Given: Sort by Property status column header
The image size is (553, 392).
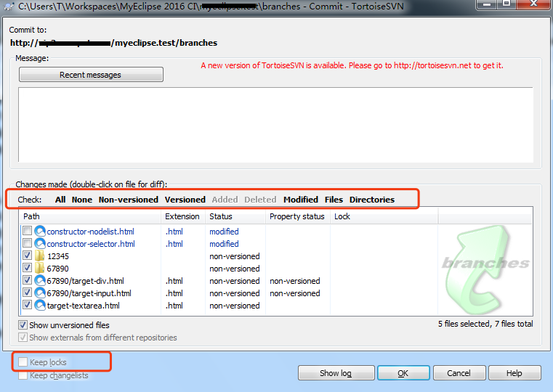Looking at the screenshot, I should (298, 216).
